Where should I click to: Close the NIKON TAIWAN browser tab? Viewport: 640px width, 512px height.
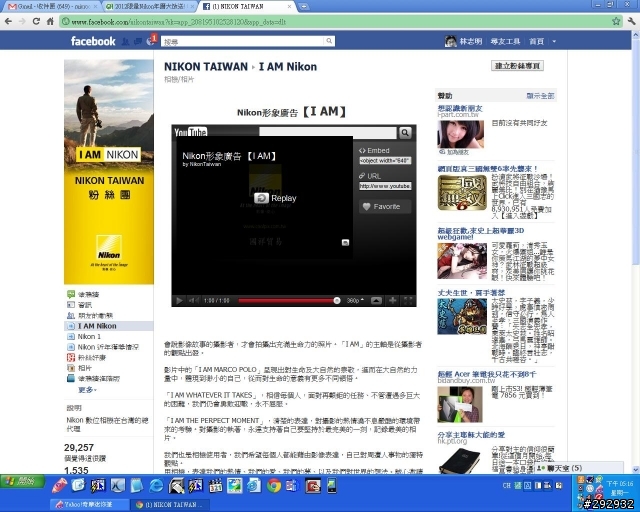[289, 7]
